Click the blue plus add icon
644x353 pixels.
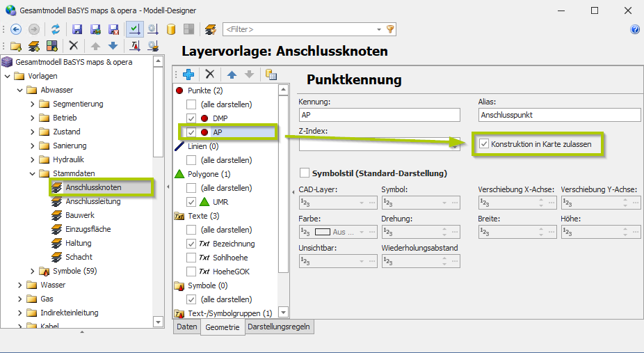[188, 74]
